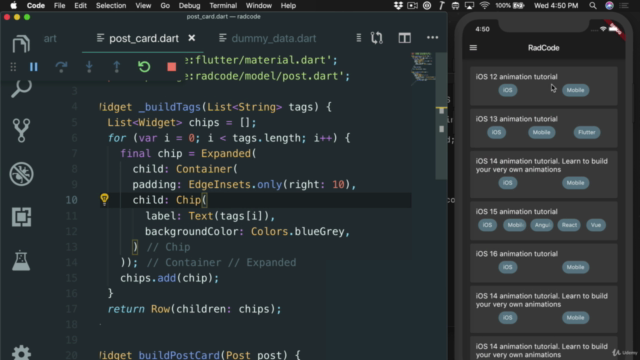
Task: Select 'iOS 13 animation tutorial' card title
Action: pyautogui.click(x=516, y=119)
